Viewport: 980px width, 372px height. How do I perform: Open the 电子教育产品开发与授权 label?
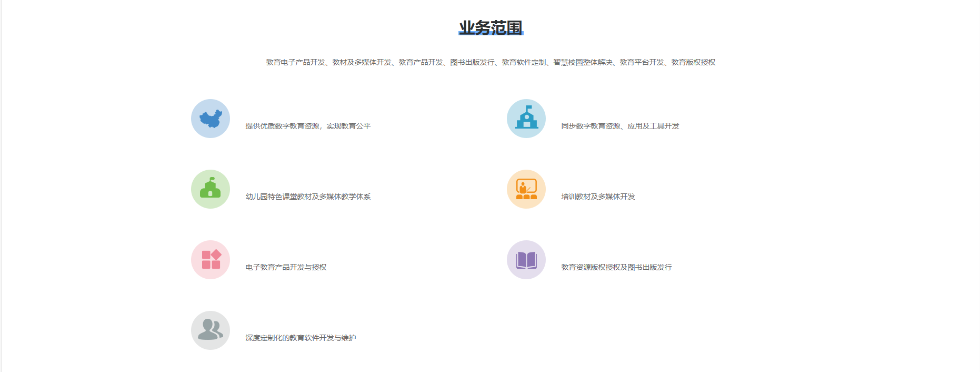click(x=286, y=267)
